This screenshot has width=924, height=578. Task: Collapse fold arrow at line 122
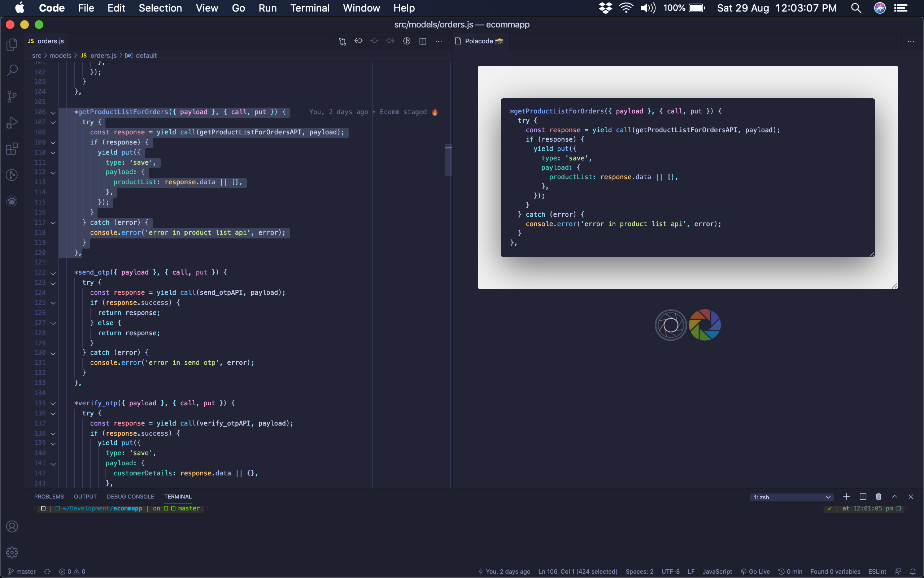53,273
